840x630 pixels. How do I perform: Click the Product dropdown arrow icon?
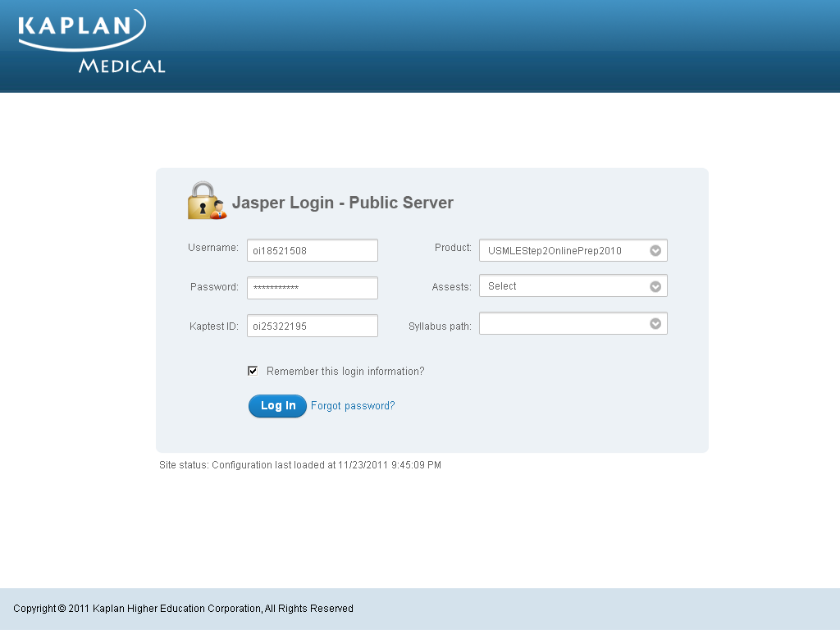[x=655, y=251]
